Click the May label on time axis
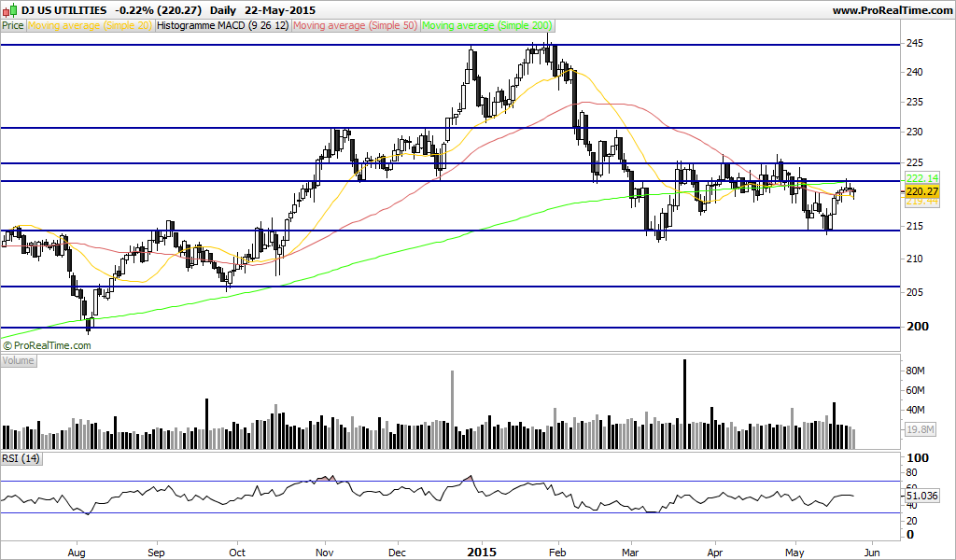Screen dimensions: 956x560 coord(795,553)
